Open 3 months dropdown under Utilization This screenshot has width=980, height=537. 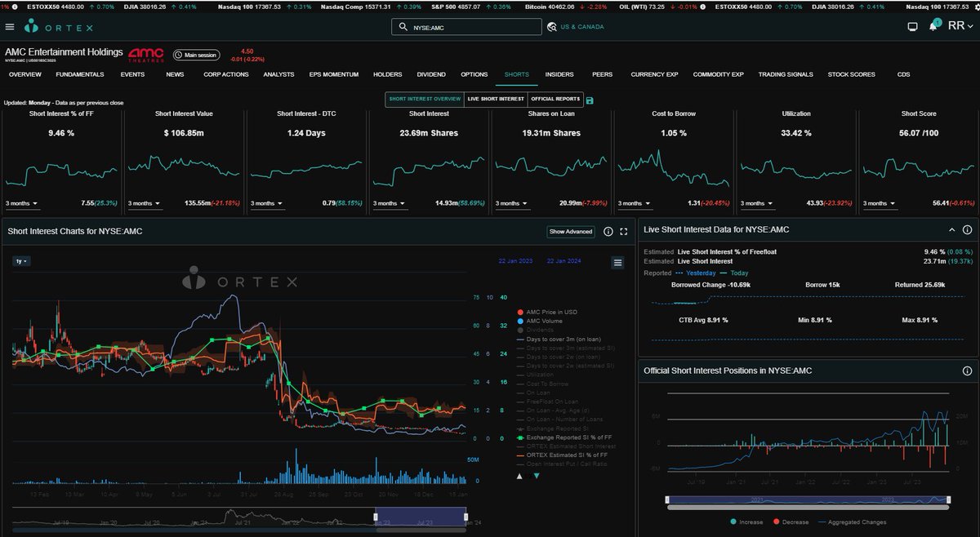[758, 202]
